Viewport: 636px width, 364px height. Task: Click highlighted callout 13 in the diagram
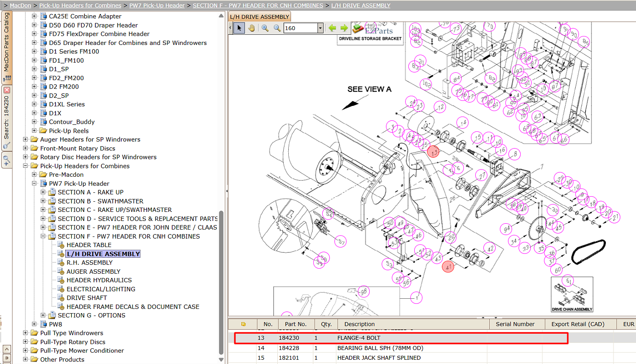pyautogui.click(x=433, y=152)
